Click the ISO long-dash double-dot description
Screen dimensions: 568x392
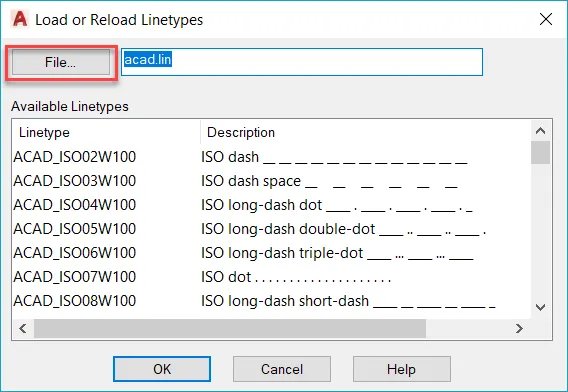343,229
